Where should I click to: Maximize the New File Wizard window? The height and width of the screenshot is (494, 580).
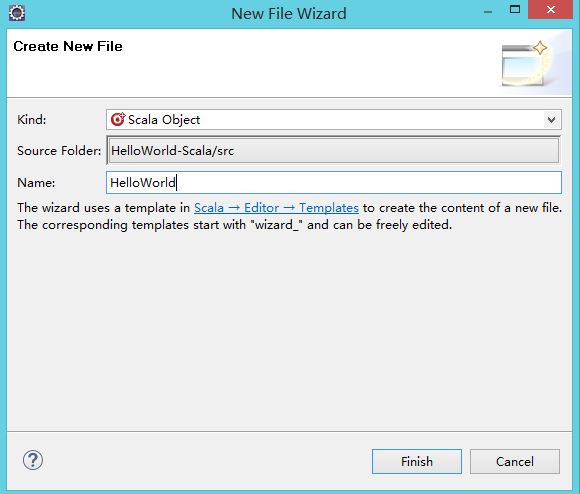pyautogui.click(x=515, y=10)
